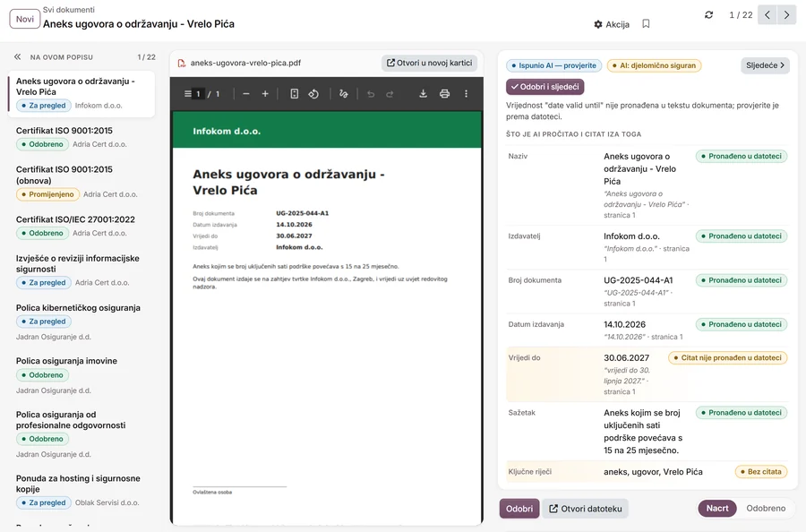The width and height of the screenshot is (806, 532).
Task: Toggle PDF viewer sidebar menu
Action: point(188,93)
